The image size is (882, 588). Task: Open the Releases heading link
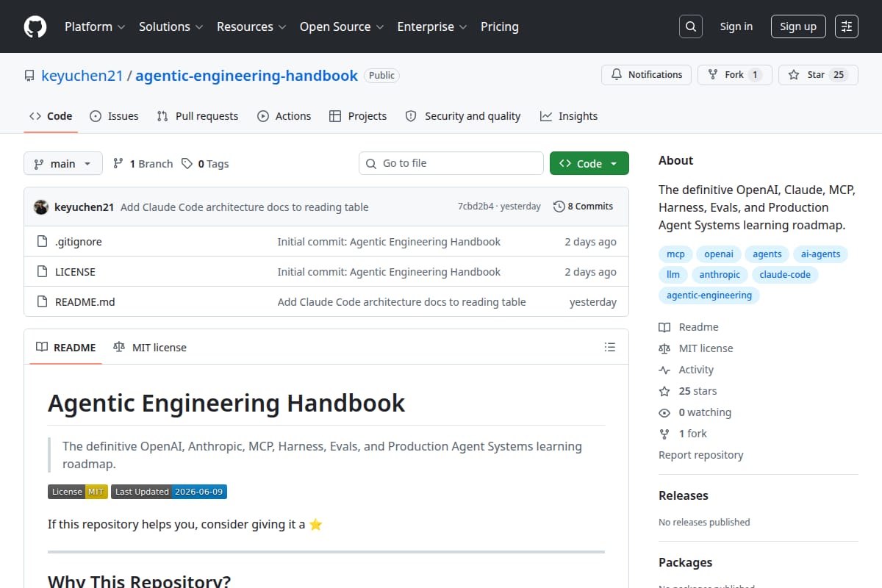pos(684,495)
